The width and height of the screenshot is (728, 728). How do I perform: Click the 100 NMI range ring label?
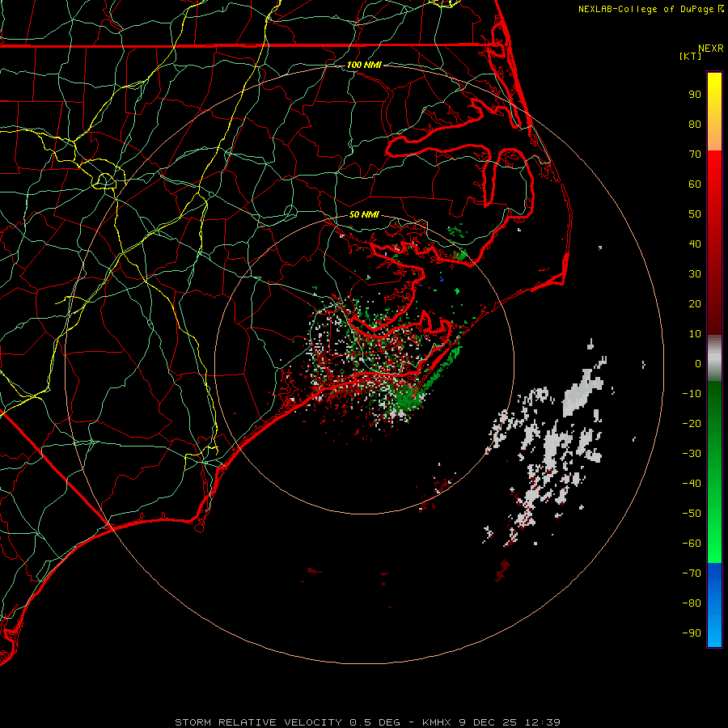[364, 65]
